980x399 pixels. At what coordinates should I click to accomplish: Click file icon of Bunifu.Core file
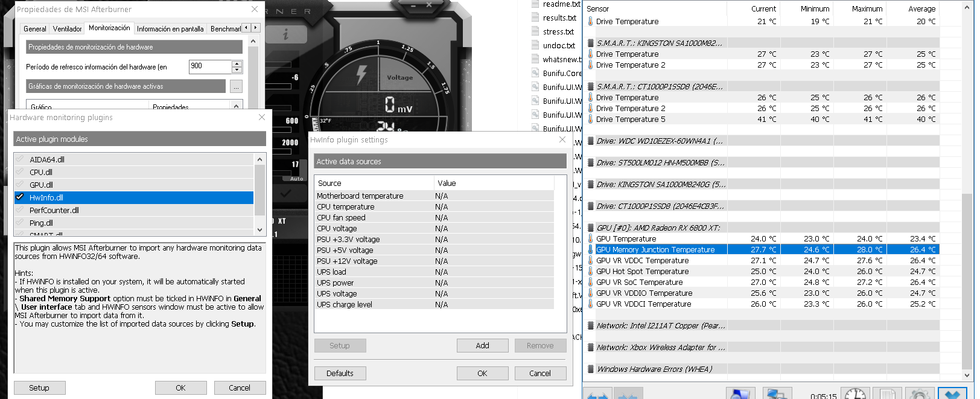pos(535,73)
